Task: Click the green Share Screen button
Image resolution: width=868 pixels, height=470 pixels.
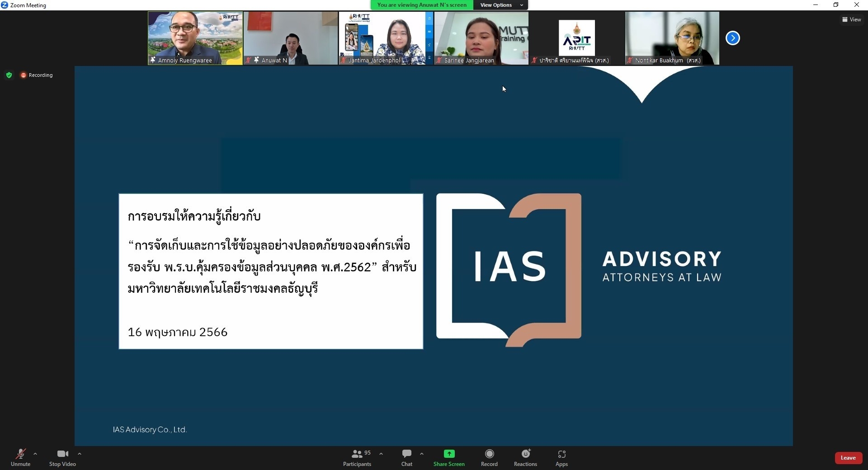Action: (449, 457)
